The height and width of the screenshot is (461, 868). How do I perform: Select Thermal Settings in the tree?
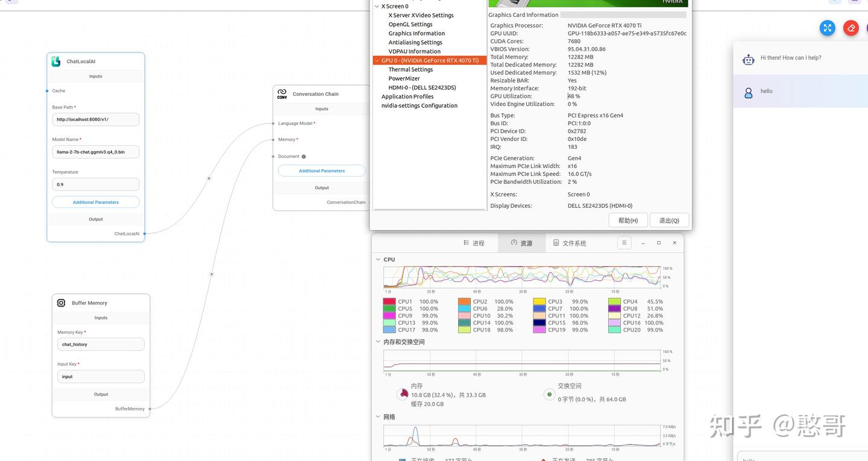(410, 70)
